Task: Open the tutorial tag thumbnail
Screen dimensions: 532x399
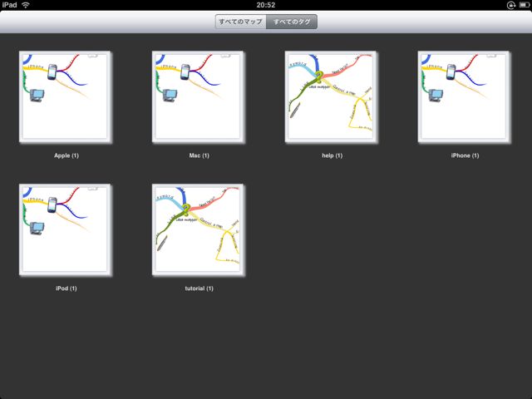Action: [x=199, y=230]
